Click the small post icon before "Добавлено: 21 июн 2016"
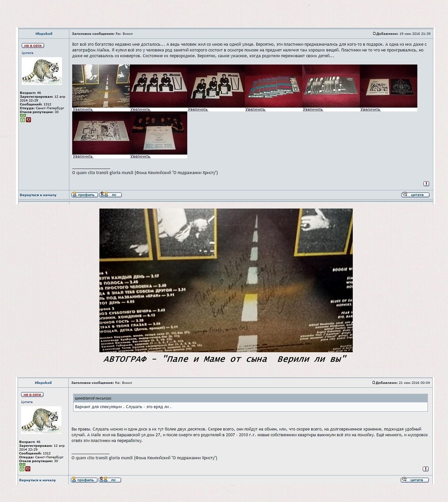Screen dimensions: 448x502 [x=374, y=383]
